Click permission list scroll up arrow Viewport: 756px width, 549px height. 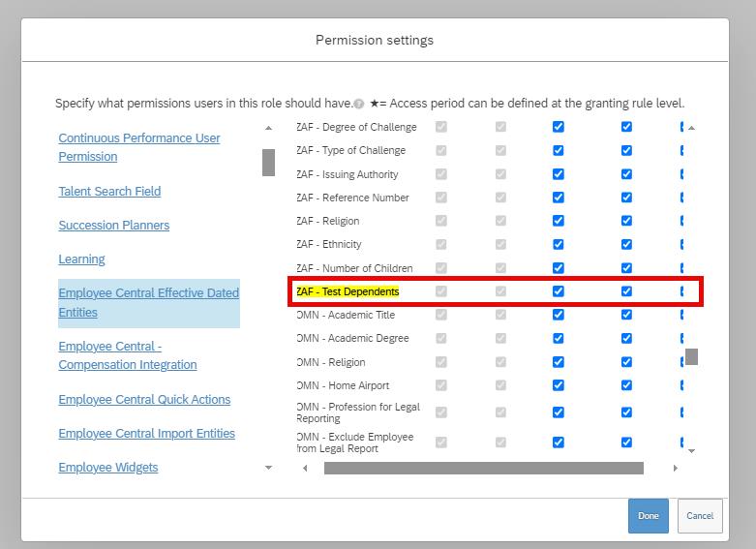[x=691, y=129]
